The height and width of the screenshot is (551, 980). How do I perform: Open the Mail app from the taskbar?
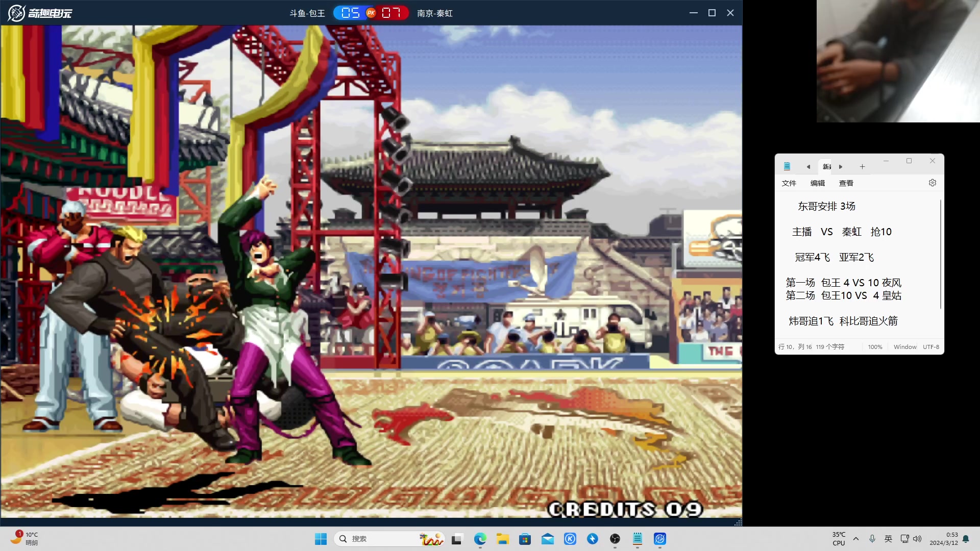[x=548, y=539]
